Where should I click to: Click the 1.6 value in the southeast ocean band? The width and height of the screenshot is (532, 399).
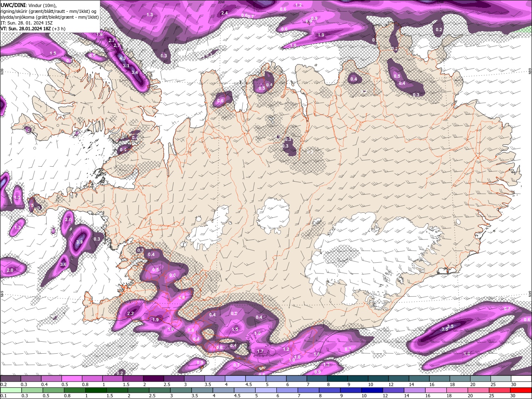click(467, 354)
